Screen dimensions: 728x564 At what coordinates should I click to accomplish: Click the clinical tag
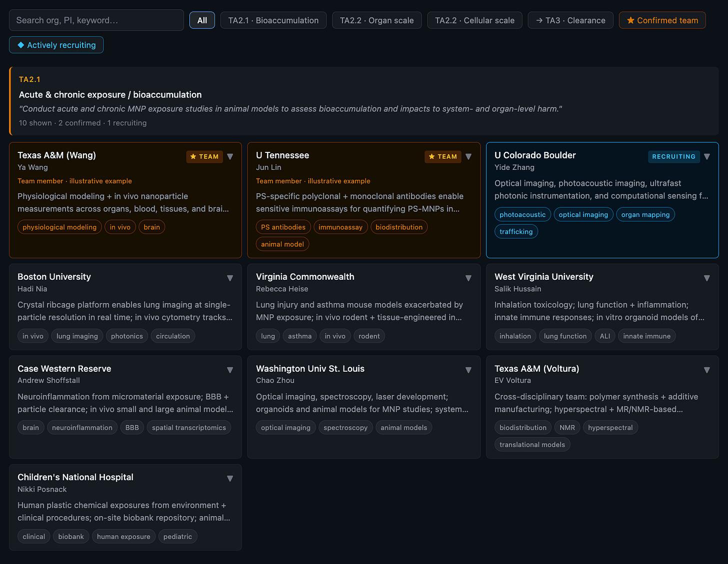coord(34,537)
